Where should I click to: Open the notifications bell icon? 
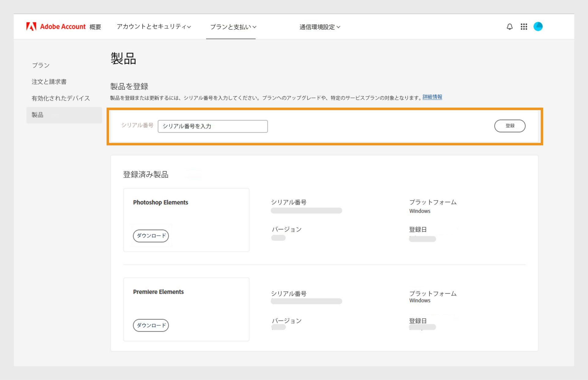[x=510, y=27]
